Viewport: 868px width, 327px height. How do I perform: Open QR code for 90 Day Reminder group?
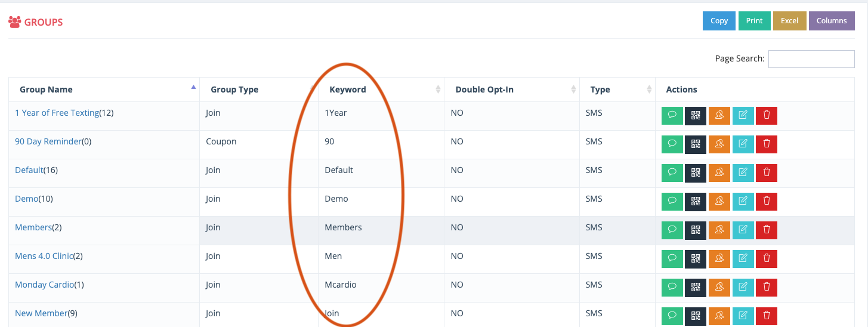coord(696,144)
